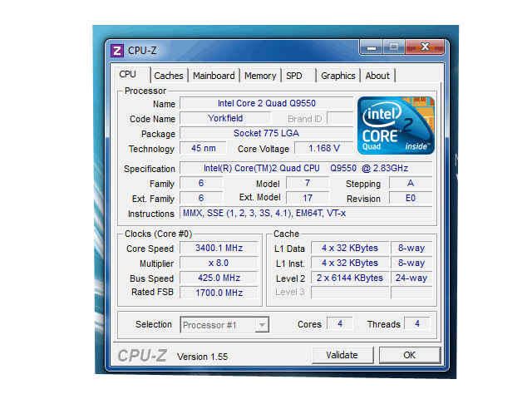
Task: Show the About tab
Action: click(x=377, y=76)
